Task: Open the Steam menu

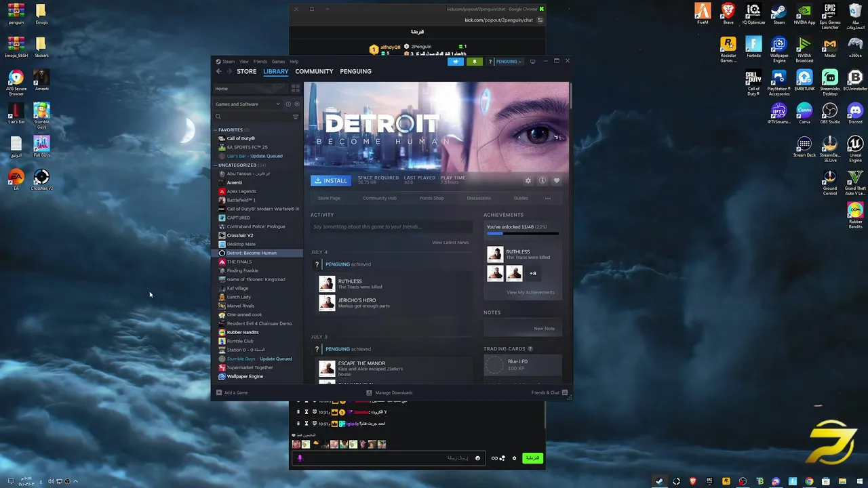Action: [x=229, y=62]
